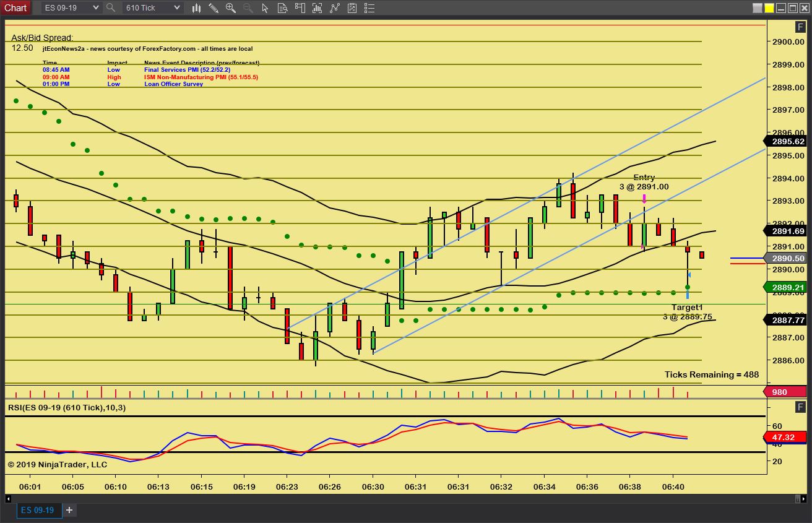Click the zoom out magnifier icon
This screenshot has width=812, height=523.
coord(248,8)
